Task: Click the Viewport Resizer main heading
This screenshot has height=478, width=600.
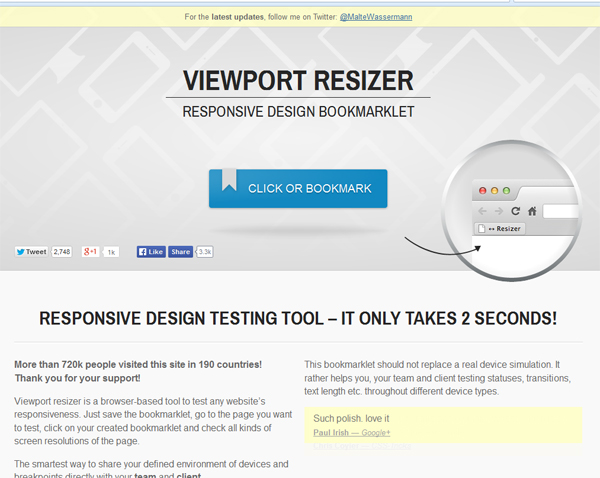Action: 298,81
